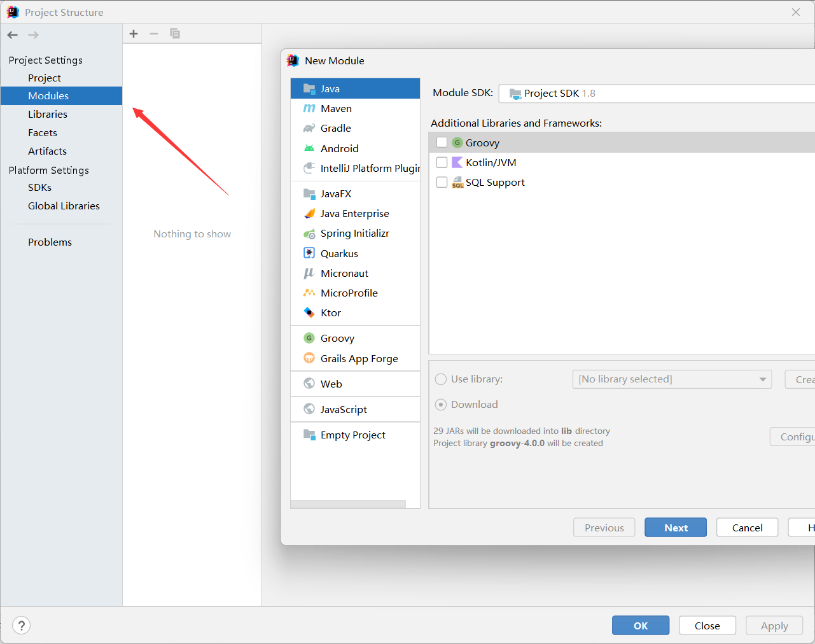
Task: Click the Create library button
Action: [x=800, y=379]
